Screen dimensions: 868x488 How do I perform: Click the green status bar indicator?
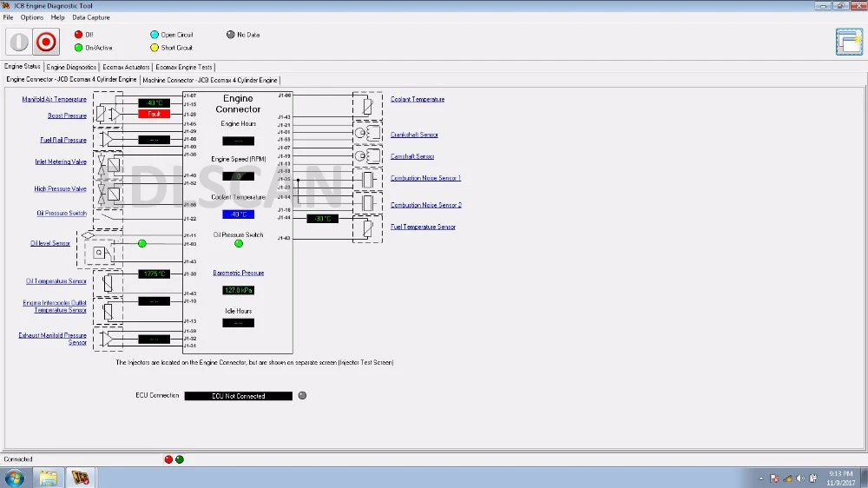coord(180,459)
